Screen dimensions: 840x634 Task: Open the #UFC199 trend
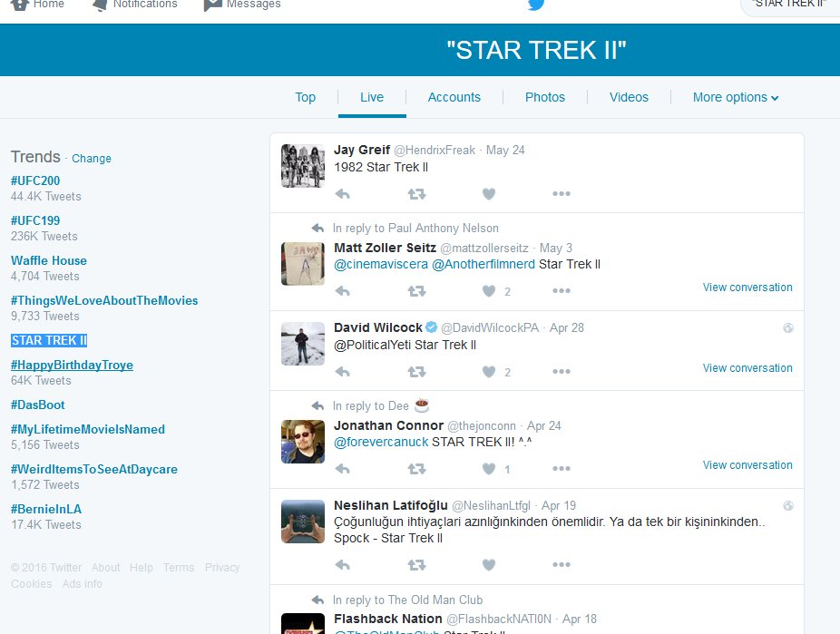pyautogui.click(x=35, y=220)
